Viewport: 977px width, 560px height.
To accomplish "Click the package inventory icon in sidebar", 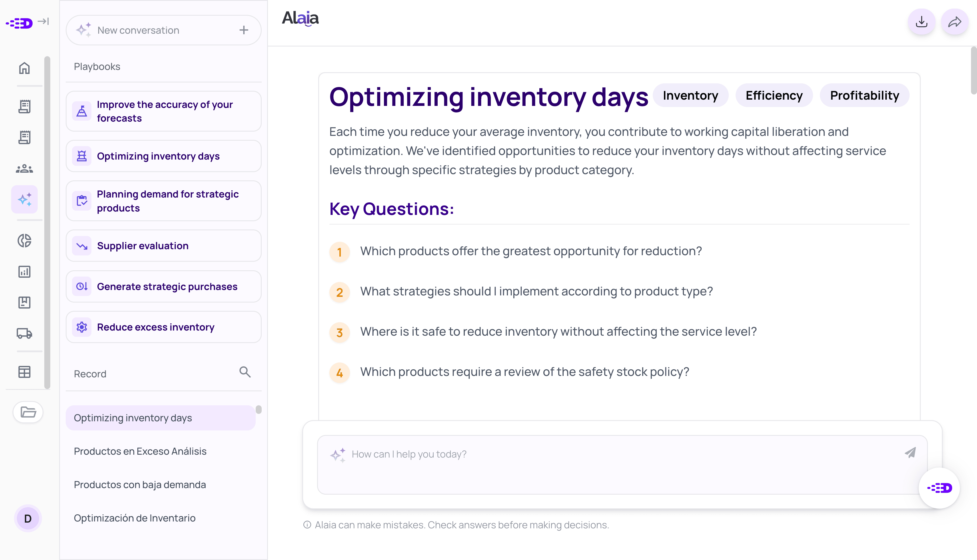I will (24, 302).
